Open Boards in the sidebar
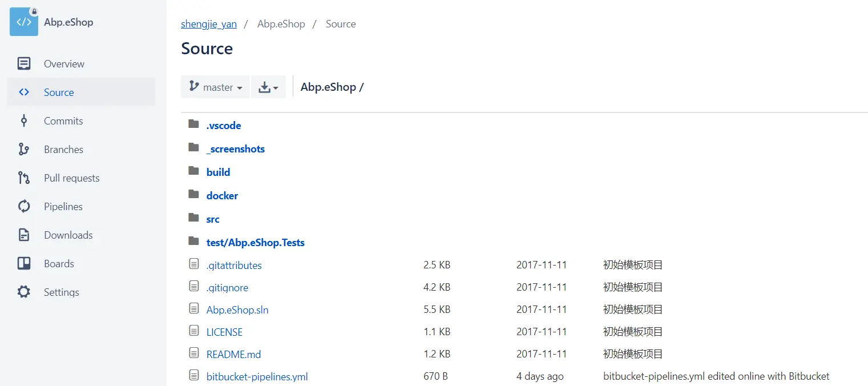 (x=81, y=263)
